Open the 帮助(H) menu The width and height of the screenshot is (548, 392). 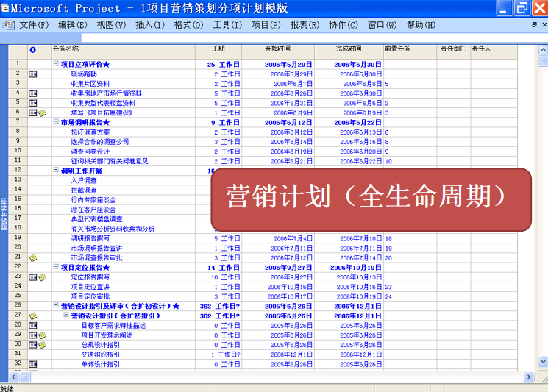(421, 25)
